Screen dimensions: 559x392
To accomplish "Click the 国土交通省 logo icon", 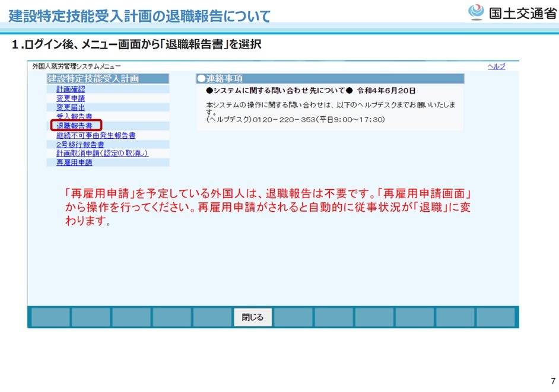I will tap(476, 12).
